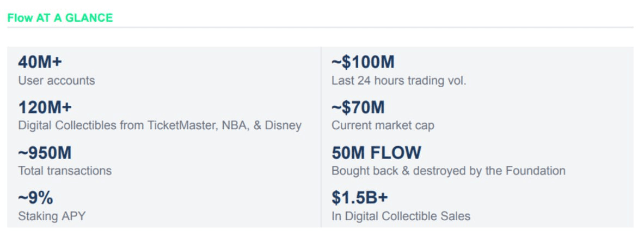Click the vertical divider between stat columns
644x235 pixels.
321,136
